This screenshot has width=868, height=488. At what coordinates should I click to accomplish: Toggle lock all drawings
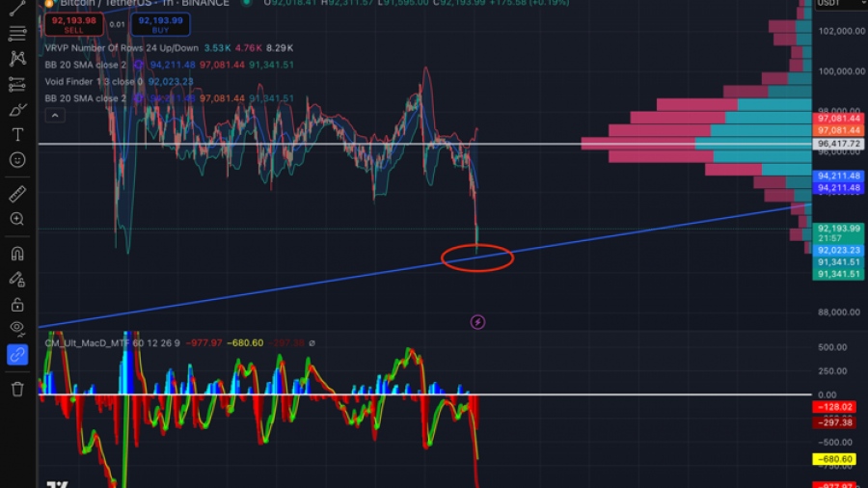click(17, 305)
